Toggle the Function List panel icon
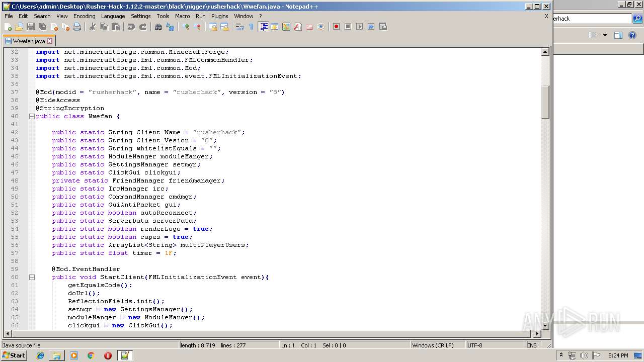Image resolution: width=644 pixels, height=362 pixels. click(x=298, y=27)
